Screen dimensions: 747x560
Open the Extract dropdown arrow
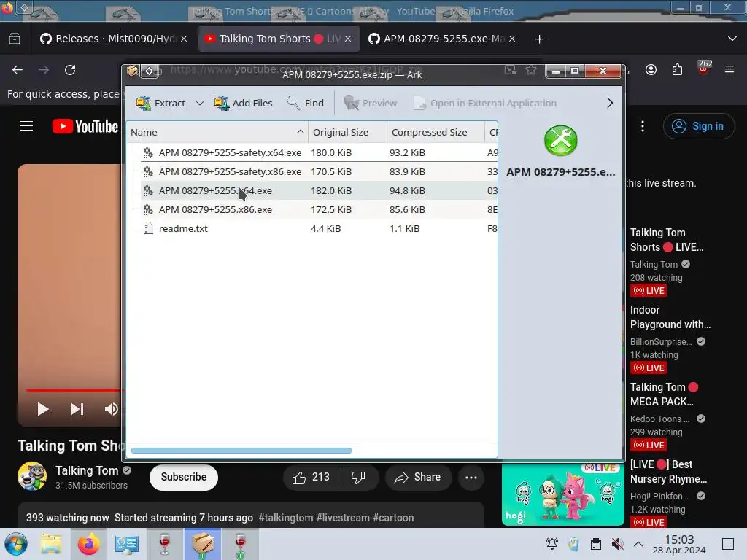200,103
